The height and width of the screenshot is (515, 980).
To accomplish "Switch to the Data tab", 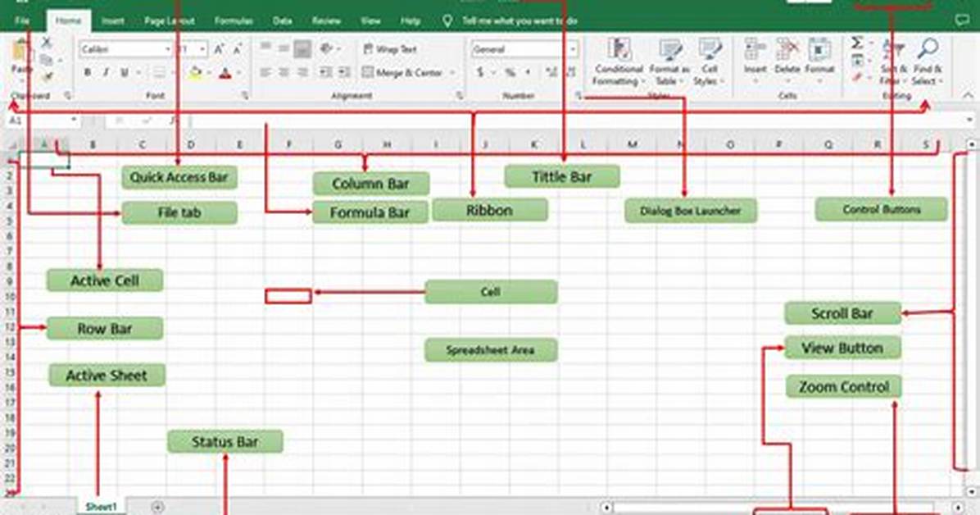I will [283, 21].
